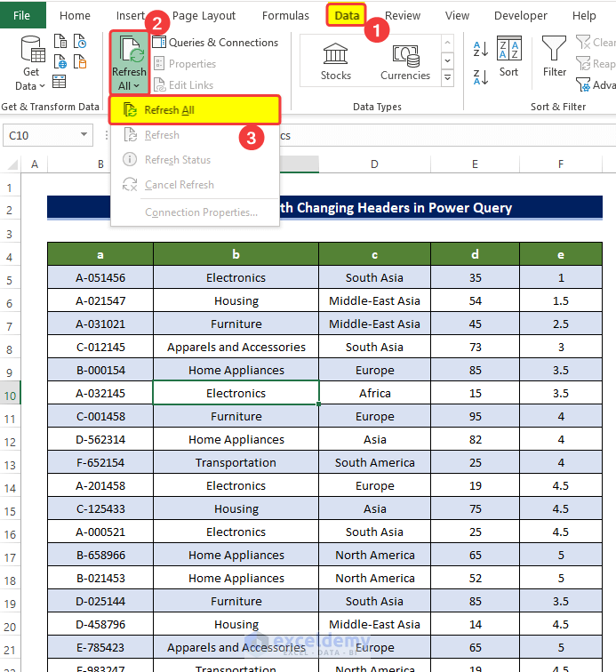Expand the Data Types gallery more arrow
This screenshot has width=616, height=672.
point(447,78)
